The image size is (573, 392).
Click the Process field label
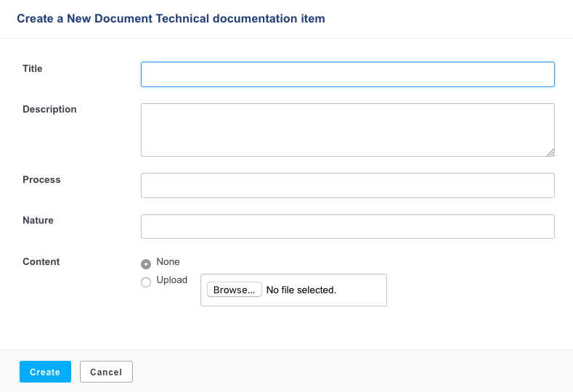click(41, 180)
